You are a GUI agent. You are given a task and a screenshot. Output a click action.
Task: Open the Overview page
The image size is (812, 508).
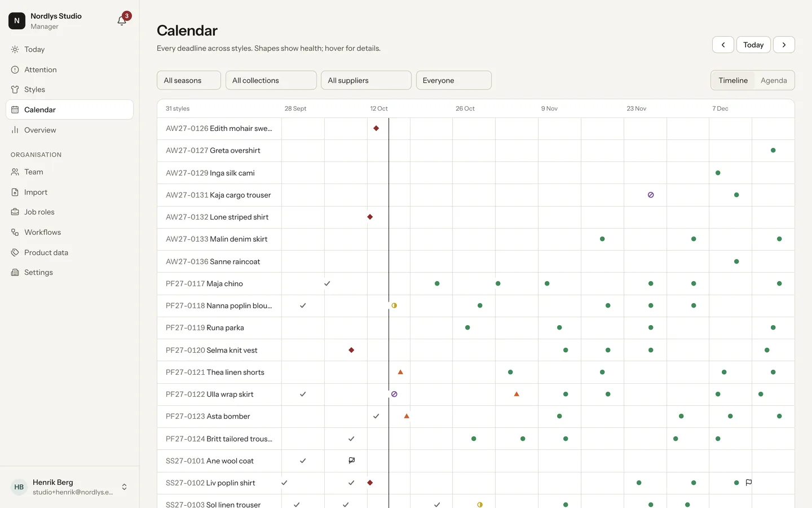coord(70,130)
